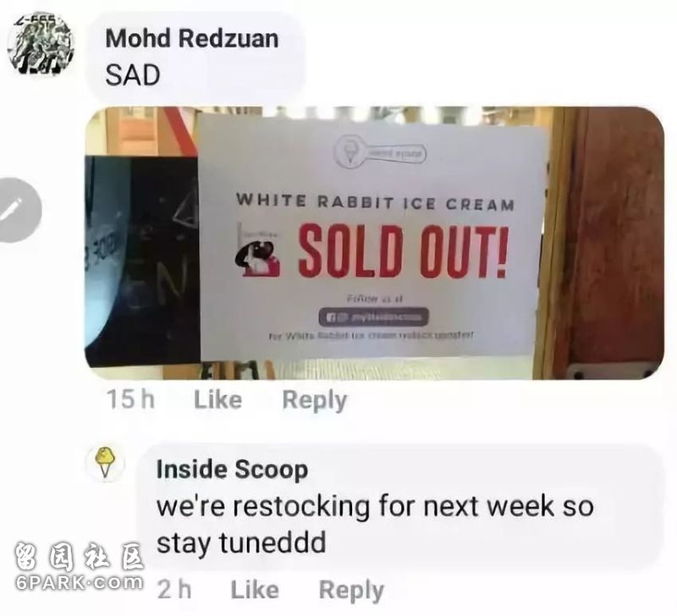
Task: Like Mohd Redzuan's SAD comment
Action: pos(217,399)
